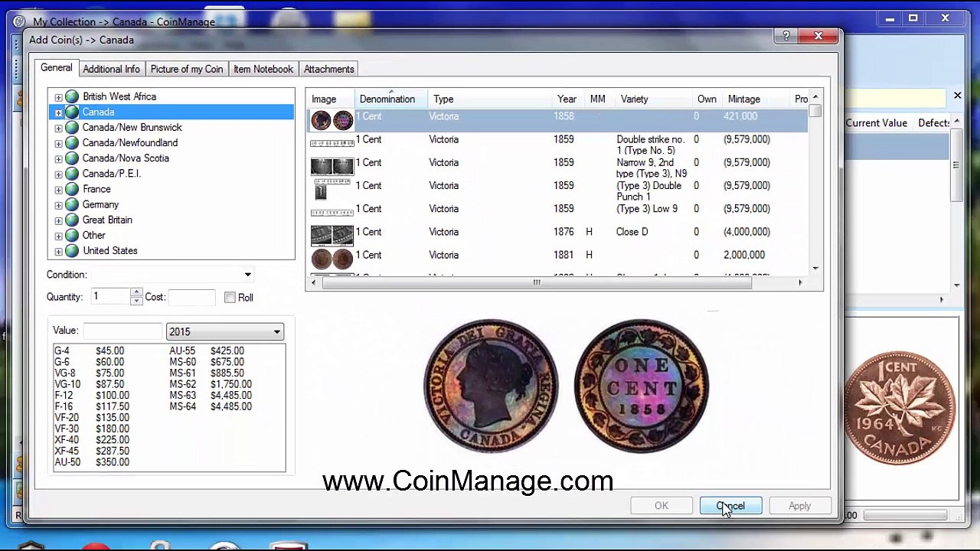Increase quantity with the spinner up arrow
The width and height of the screenshot is (980, 551).
click(136, 292)
